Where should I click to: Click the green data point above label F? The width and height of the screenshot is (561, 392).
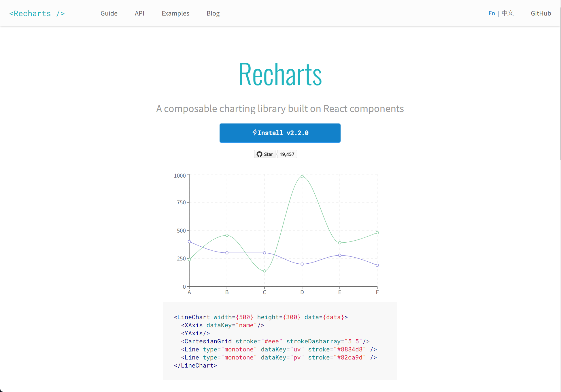click(377, 232)
